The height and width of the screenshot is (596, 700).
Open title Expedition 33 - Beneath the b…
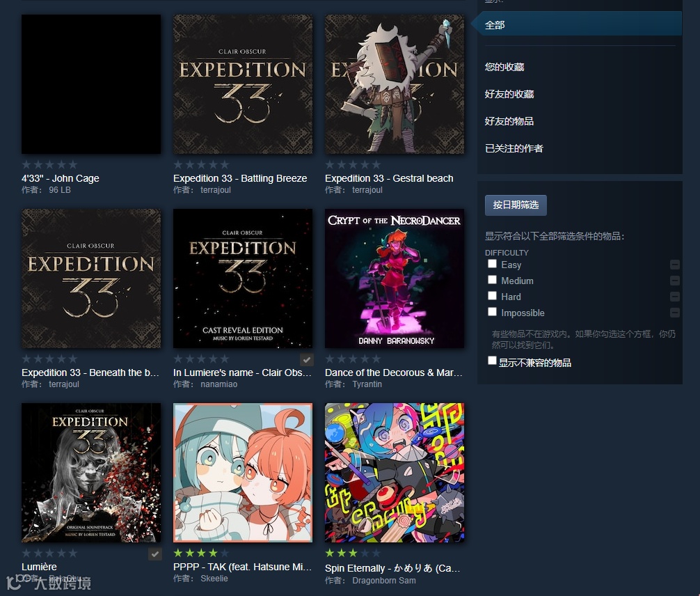[x=90, y=372]
